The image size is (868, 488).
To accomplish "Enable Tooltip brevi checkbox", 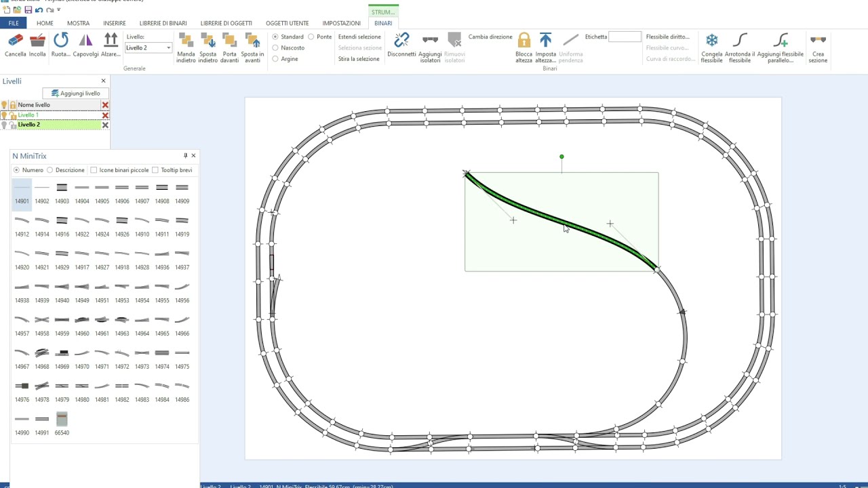I will [155, 170].
